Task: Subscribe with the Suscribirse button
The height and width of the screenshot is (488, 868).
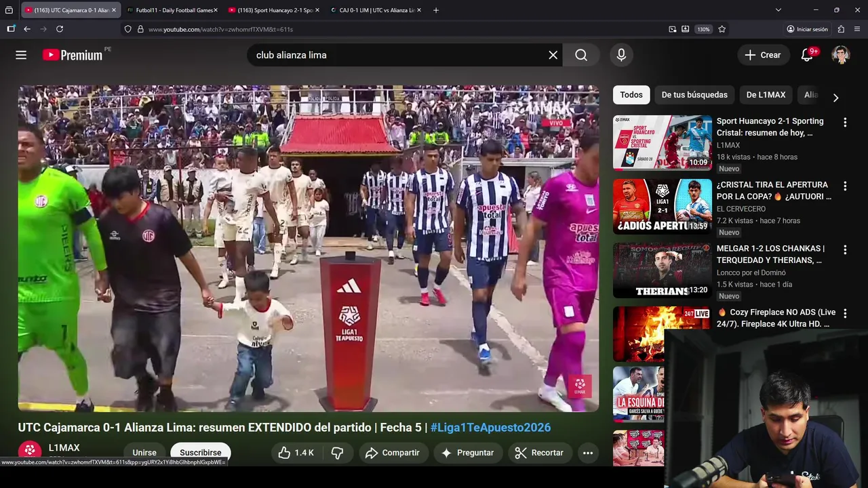Action: (x=201, y=453)
